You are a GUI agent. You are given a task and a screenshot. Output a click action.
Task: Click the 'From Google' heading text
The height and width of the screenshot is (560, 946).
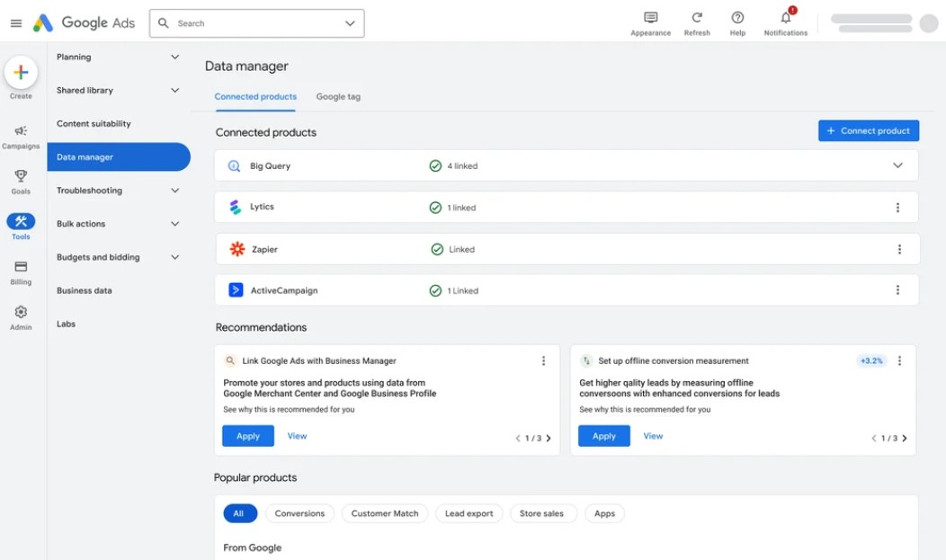[252, 547]
